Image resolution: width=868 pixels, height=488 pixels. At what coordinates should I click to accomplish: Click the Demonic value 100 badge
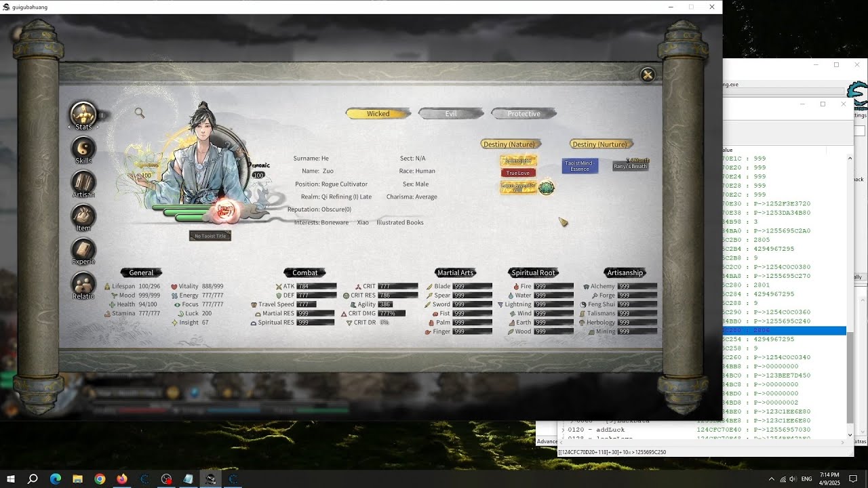258,175
